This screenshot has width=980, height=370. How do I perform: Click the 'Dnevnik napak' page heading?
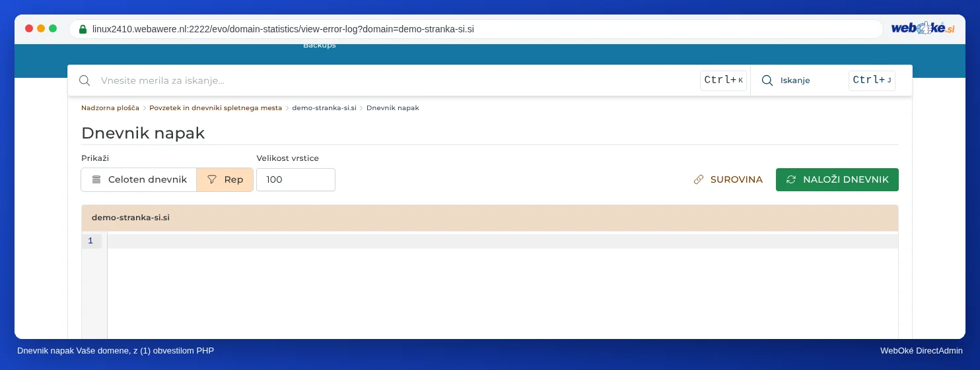143,133
